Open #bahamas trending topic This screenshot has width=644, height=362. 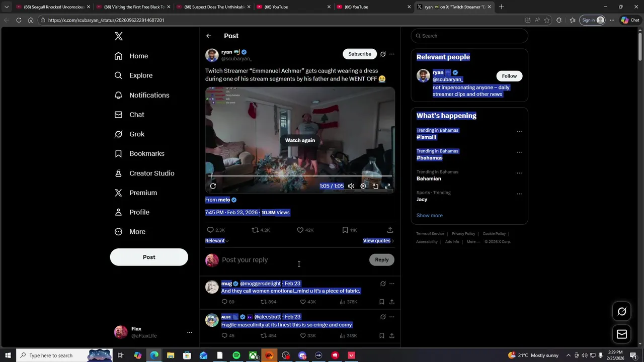tap(430, 158)
